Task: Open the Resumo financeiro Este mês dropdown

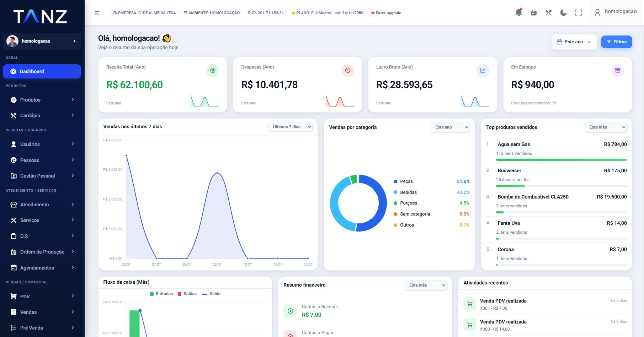Action: (x=426, y=285)
